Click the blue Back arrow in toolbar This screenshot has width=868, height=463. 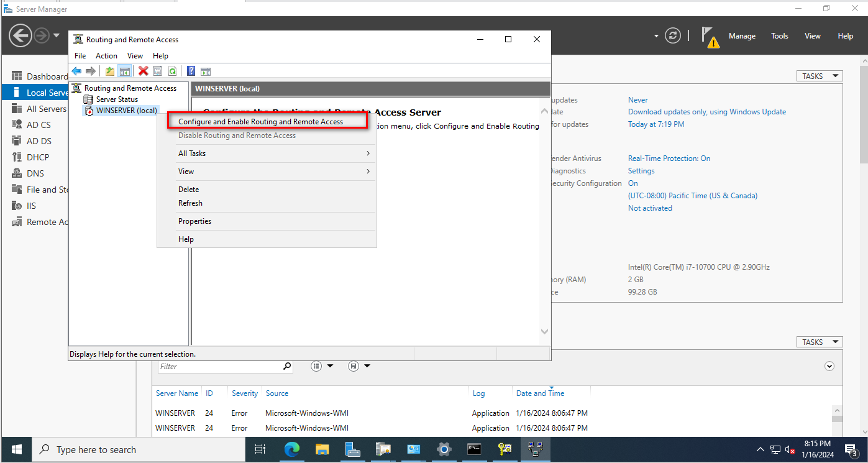pyautogui.click(x=76, y=71)
